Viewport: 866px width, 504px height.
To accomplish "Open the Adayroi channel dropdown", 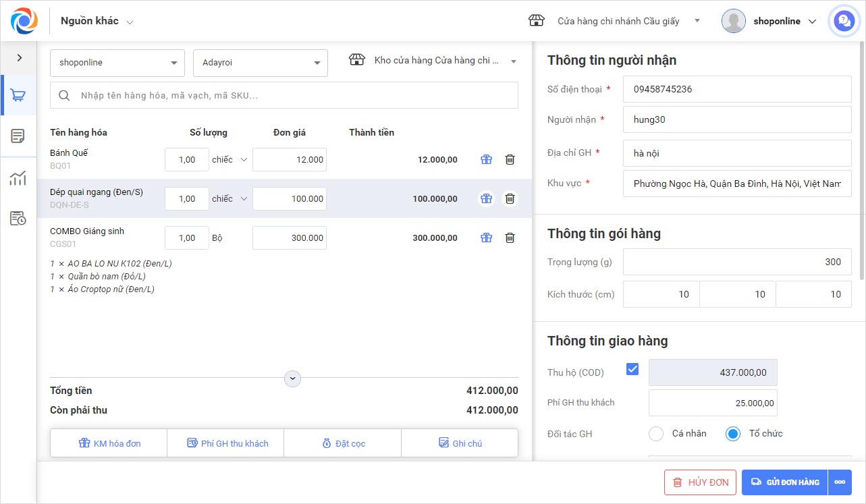I will tap(260, 63).
